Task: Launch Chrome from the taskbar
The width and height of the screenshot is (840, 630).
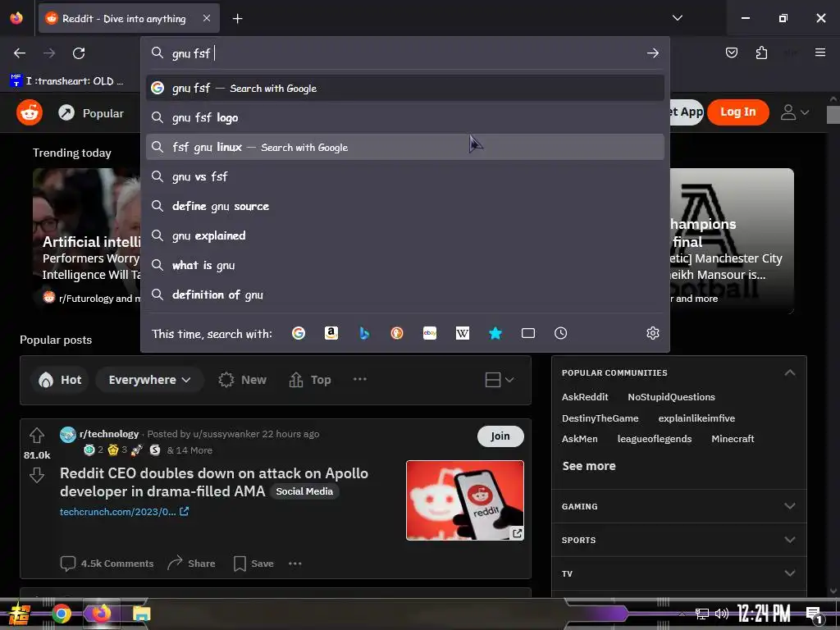Action: coord(61,614)
